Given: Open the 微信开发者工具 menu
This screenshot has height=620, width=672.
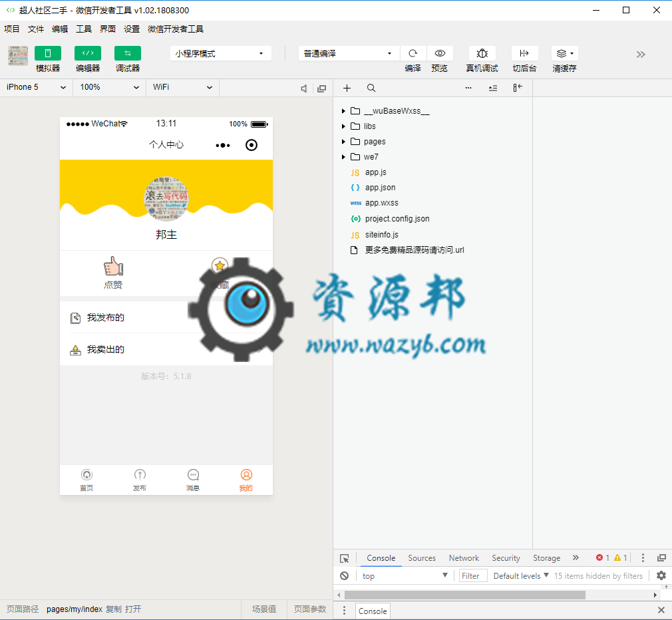Looking at the screenshot, I should pyautogui.click(x=176, y=29).
